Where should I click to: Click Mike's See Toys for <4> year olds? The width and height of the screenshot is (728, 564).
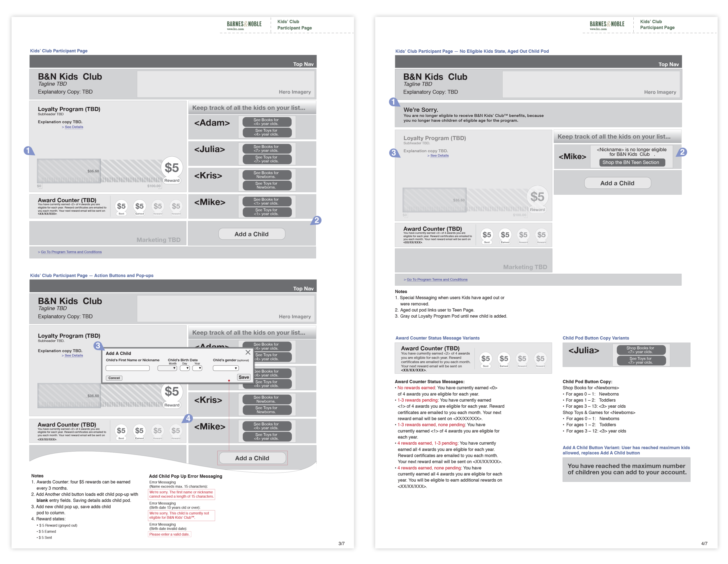point(267,437)
